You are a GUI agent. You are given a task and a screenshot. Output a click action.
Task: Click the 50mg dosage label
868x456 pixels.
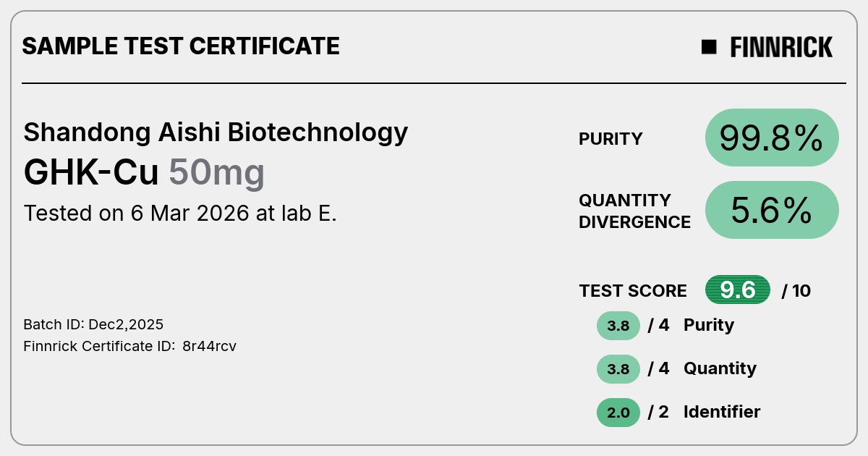pos(217,174)
